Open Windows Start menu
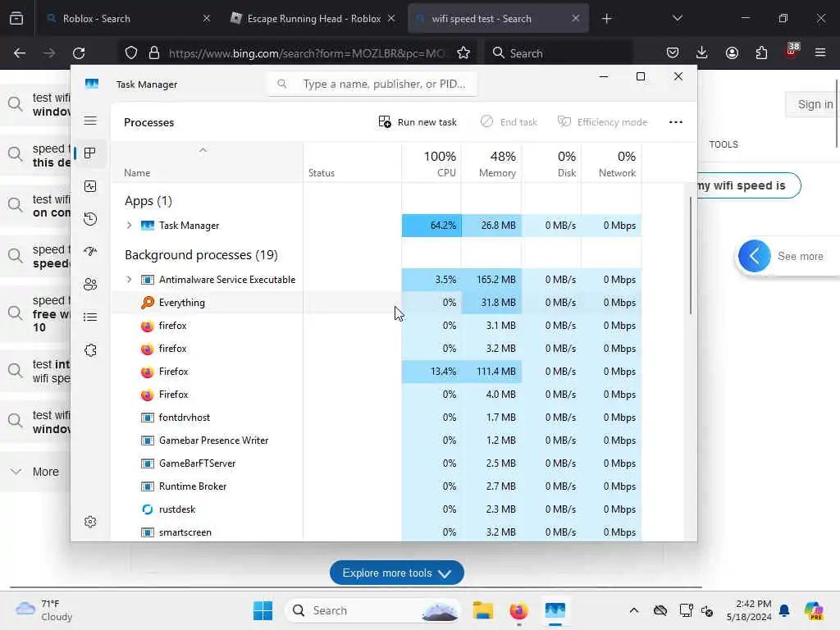840x630 pixels. tap(262, 610)
